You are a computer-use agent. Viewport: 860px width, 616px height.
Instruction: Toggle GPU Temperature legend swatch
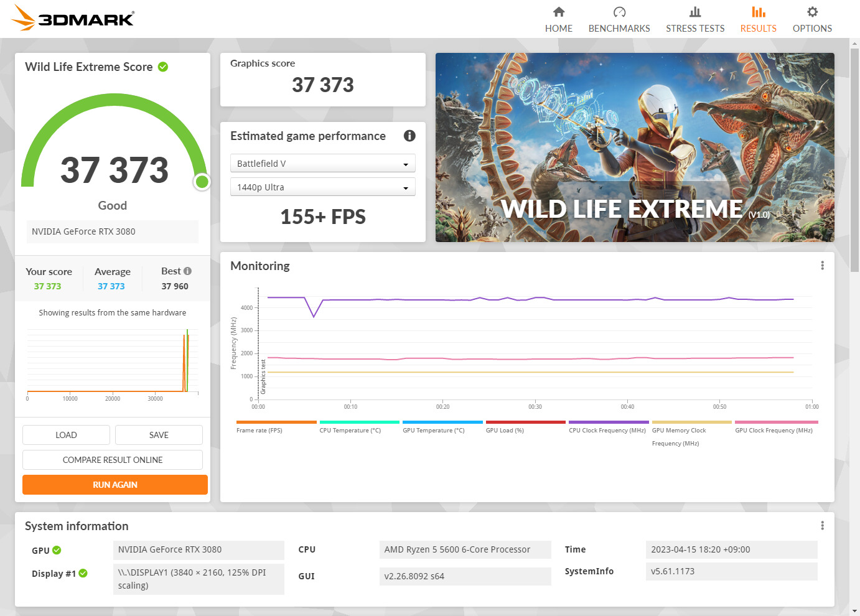point(442,422)
